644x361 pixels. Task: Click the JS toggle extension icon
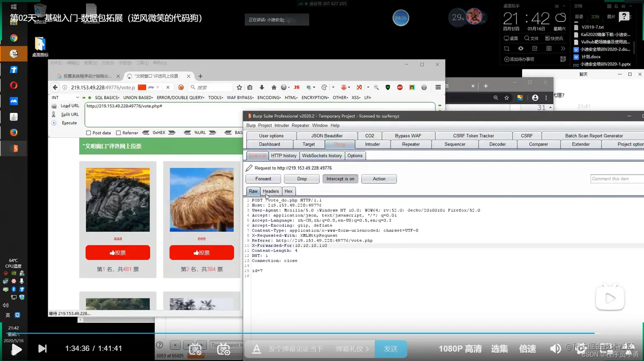(296, 87)
